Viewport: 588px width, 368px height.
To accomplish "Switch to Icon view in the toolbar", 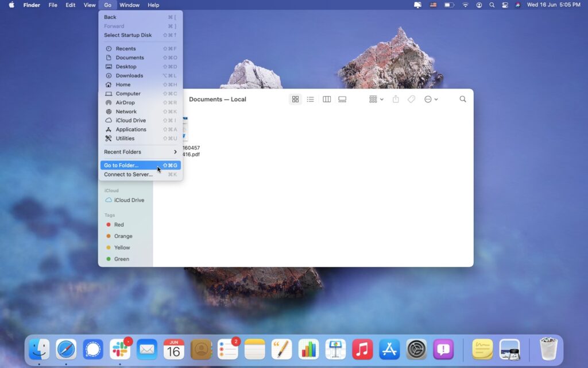I will (x=295, y=99).
